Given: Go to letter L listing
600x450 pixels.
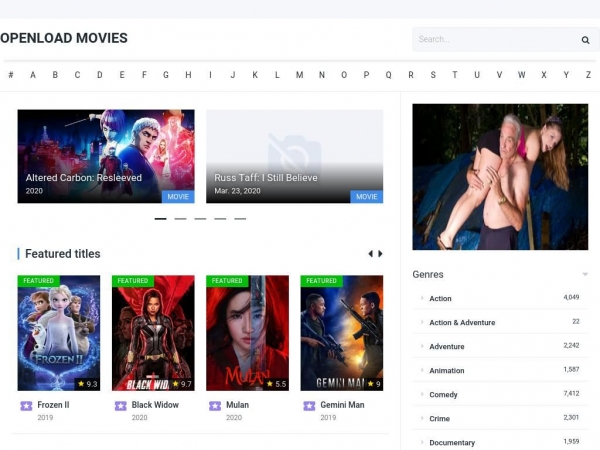Looking at the screenshot, I should pos(277,75).
